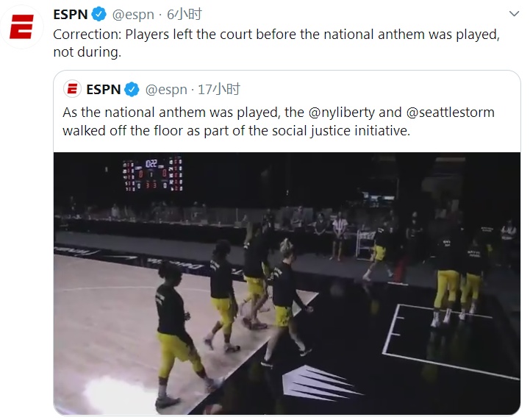This screenshot has width=530, height=420.
Task: Visit the @nyliberty mention
Action: tap(341, 113)
